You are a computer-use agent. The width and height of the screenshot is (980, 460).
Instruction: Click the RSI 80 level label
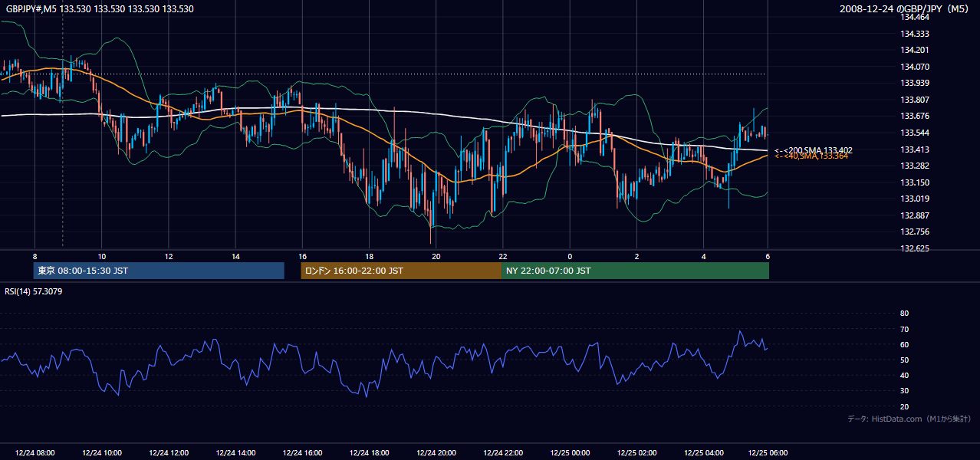(904, 314)
